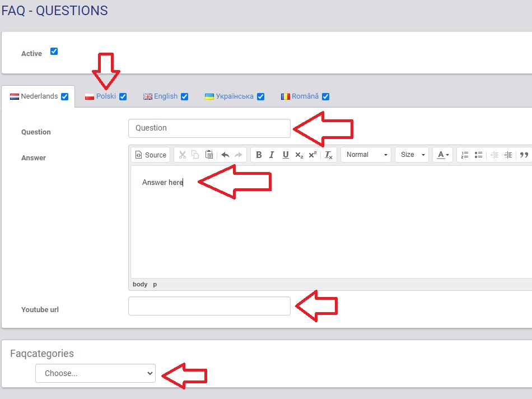Click the Source button in the editor
The image size is (532, 399).
pos(151,155)
